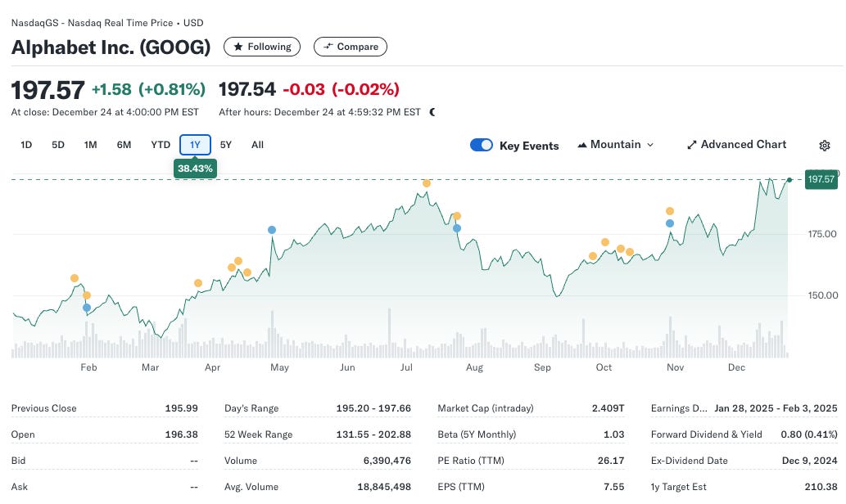Click the blue event marker near May
The image size is (846, 504).
[272, 230]
